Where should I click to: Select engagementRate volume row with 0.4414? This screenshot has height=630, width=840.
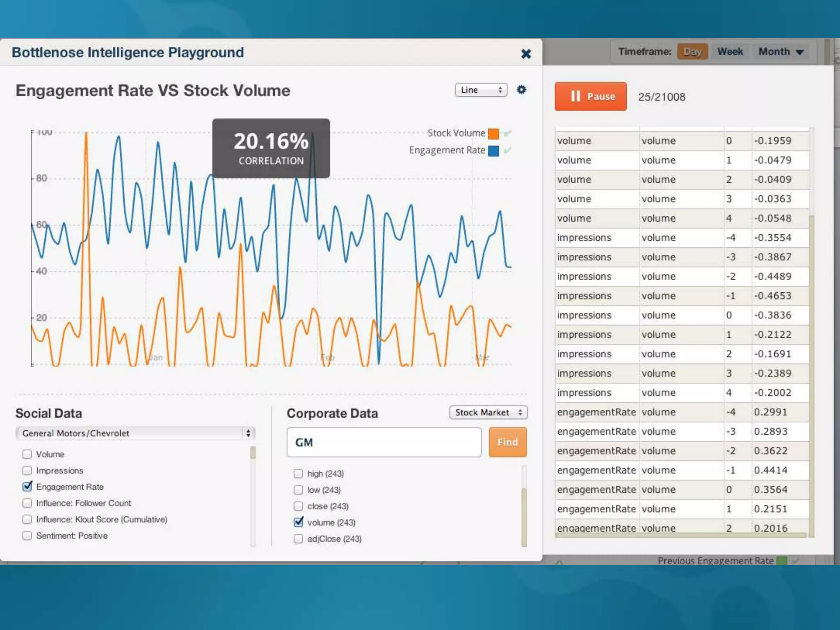click(682, 470)
